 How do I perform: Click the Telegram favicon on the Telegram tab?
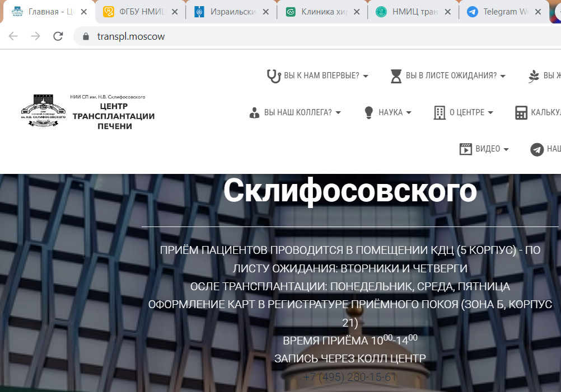(x=473, y=12)
